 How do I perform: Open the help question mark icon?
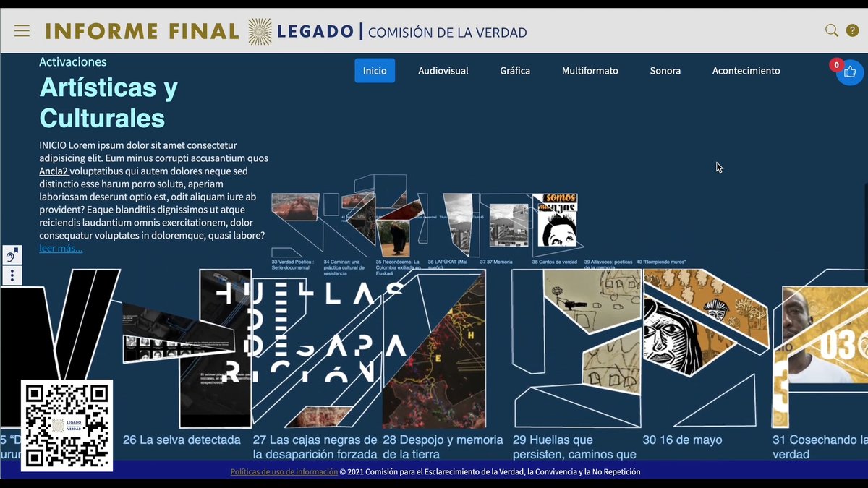(853, 30)
